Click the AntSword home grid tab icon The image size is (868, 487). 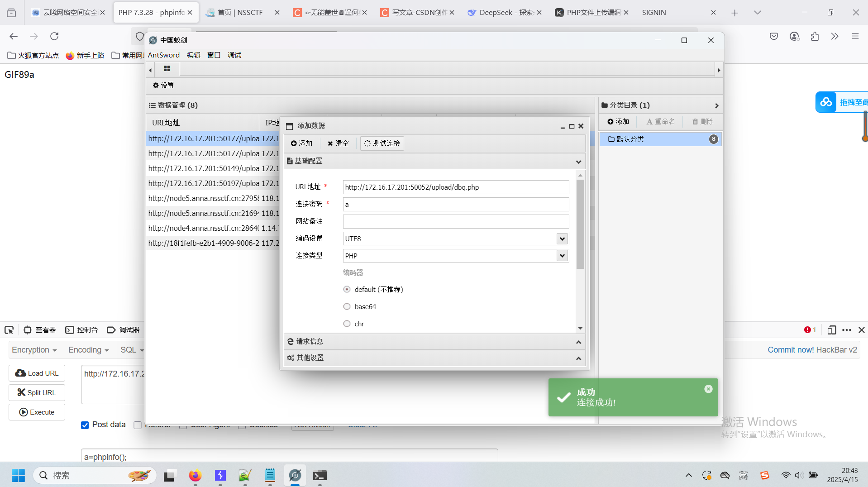167,69
